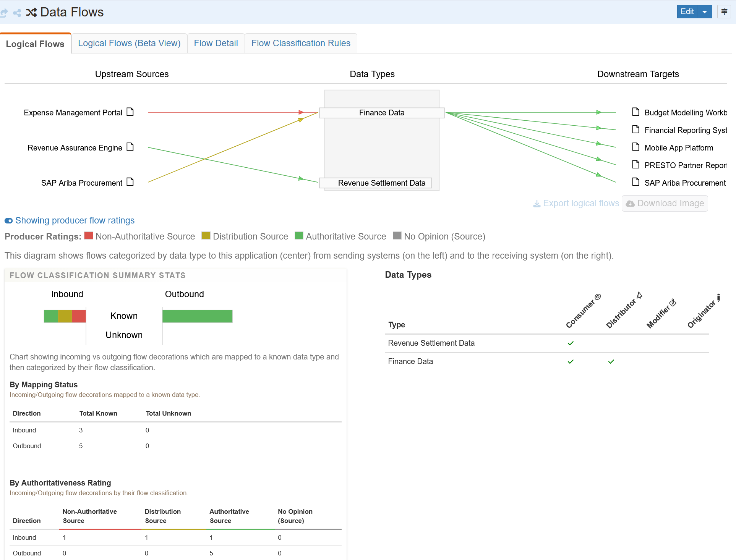Click the Modifier column header icon
The width and height of the screenshot is (736, 560).
(x=673, y=303)
